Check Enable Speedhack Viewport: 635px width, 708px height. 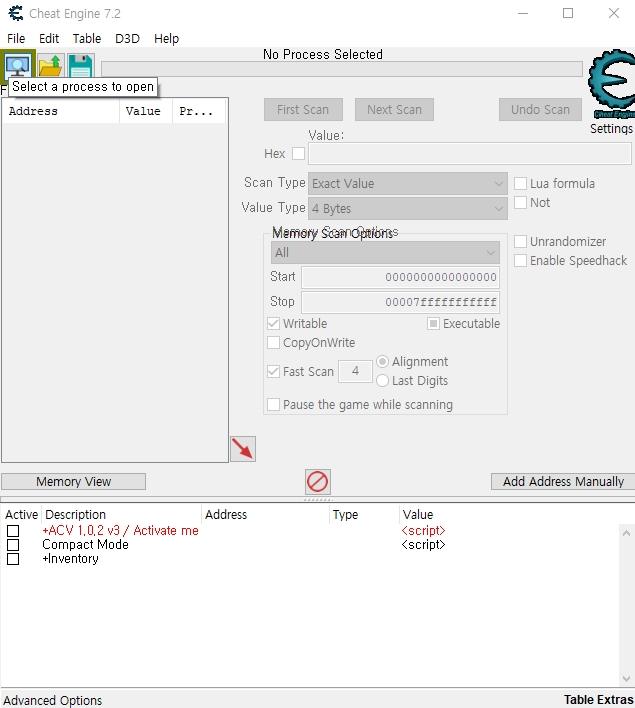tap(520, 261)
